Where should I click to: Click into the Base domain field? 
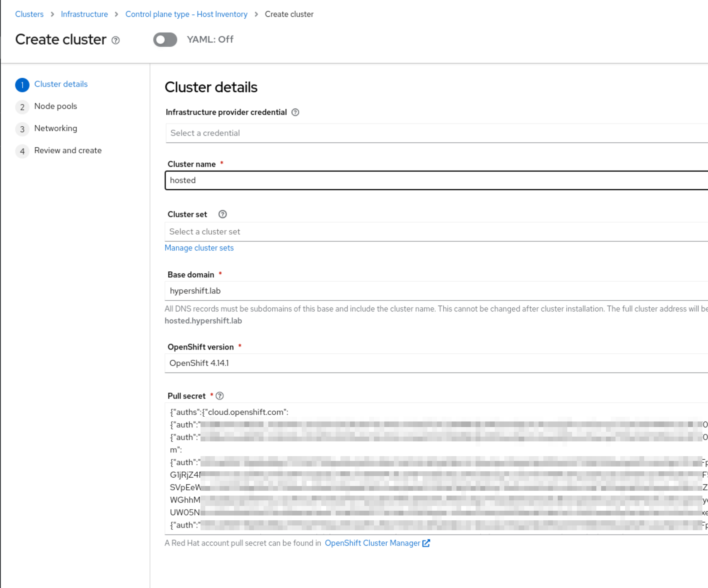437,291
